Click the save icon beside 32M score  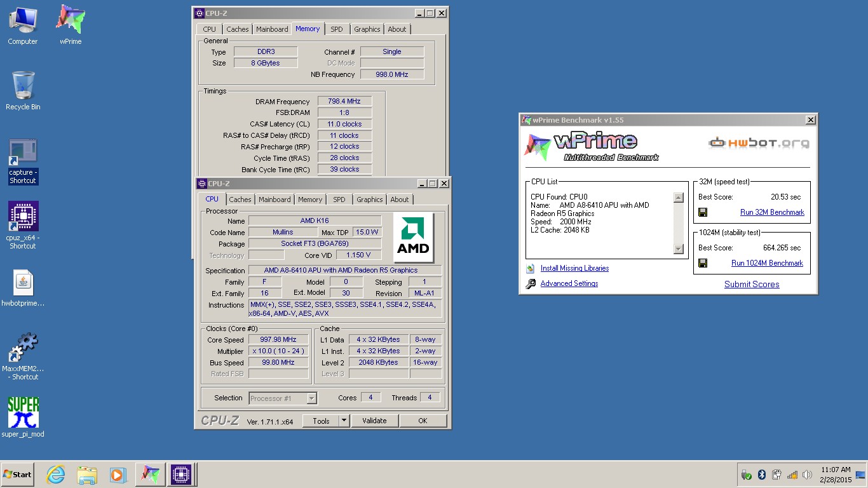(x=703, y=212)
